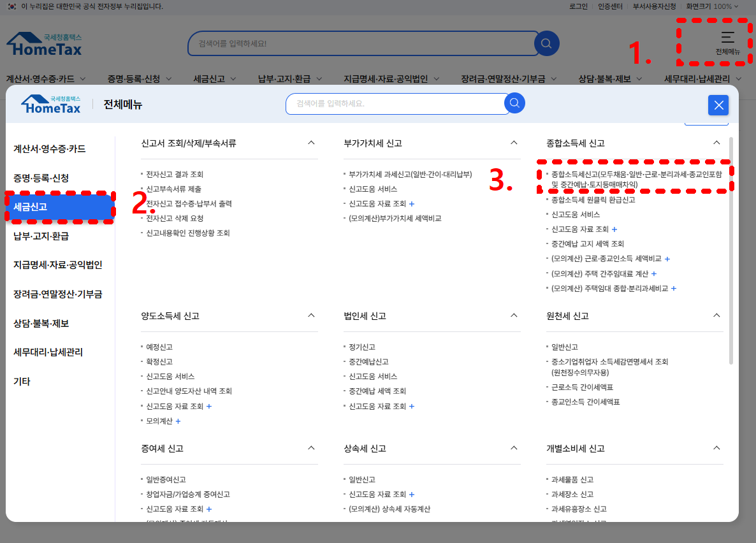
Task: Click the plus icon beside 상속세 신고도움 자료 조회
Action: click(x=412, y=495)
